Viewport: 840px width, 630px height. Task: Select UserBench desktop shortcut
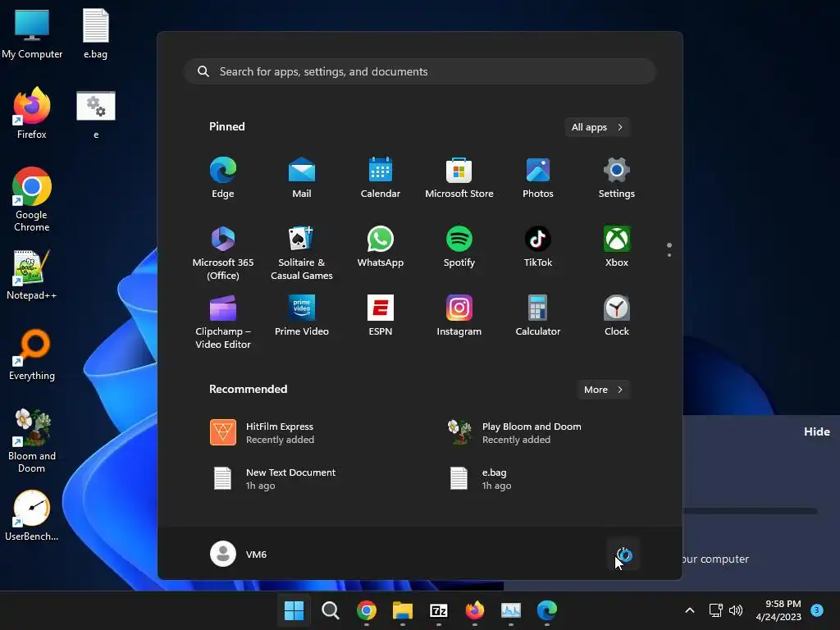click(32, 515)
